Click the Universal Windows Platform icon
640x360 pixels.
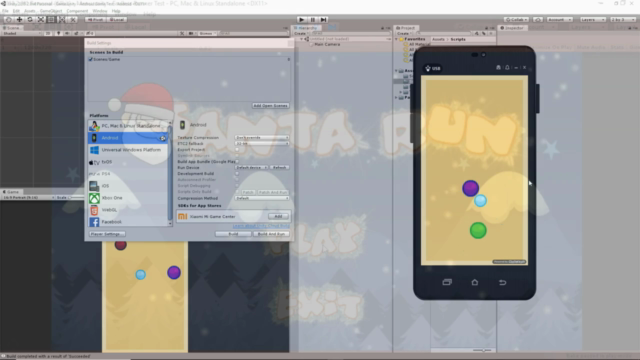(94, 150)
